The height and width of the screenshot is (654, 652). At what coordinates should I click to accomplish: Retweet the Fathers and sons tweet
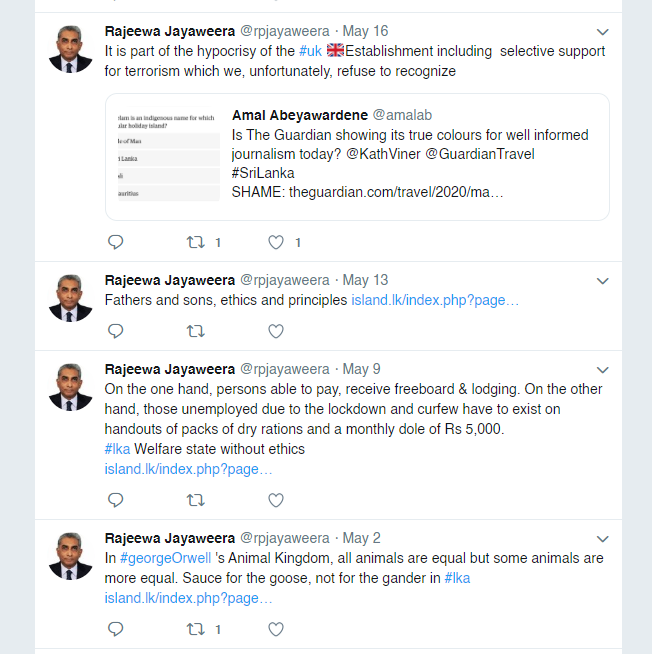195,331
